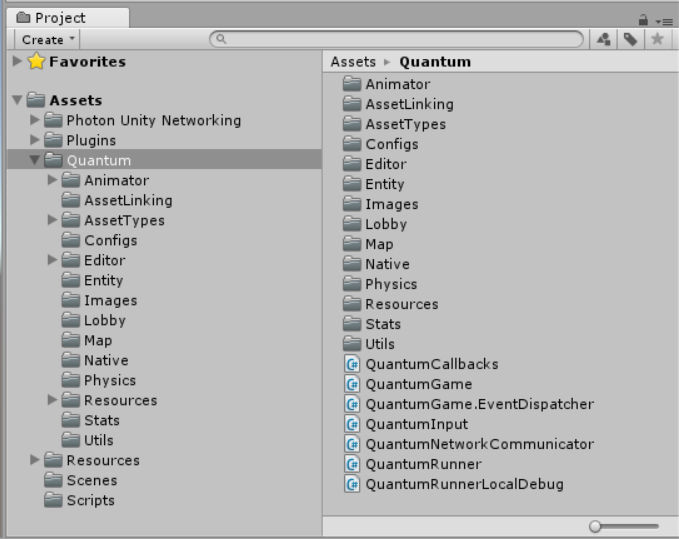Click the Favorites star in tree

pos(36,61)
